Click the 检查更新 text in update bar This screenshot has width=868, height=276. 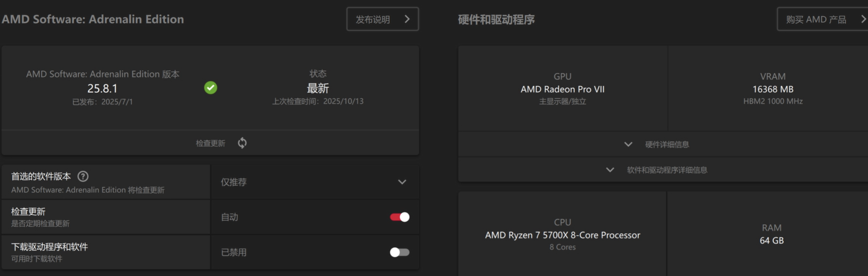210,143
